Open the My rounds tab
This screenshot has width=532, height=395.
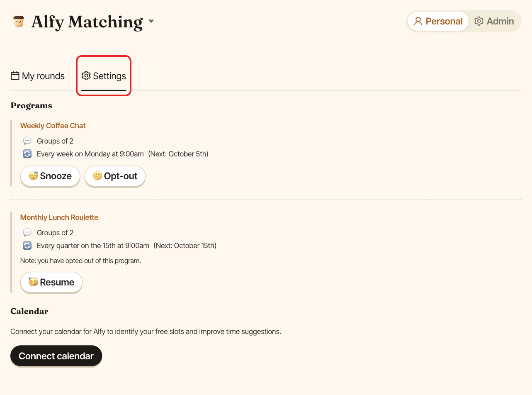click(38, 76)
